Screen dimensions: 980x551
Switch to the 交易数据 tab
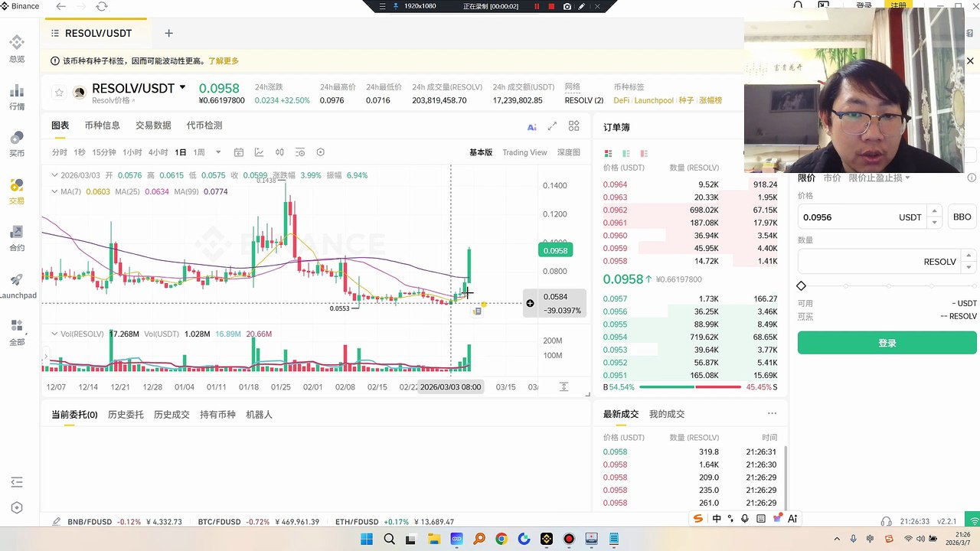point(153,126)
